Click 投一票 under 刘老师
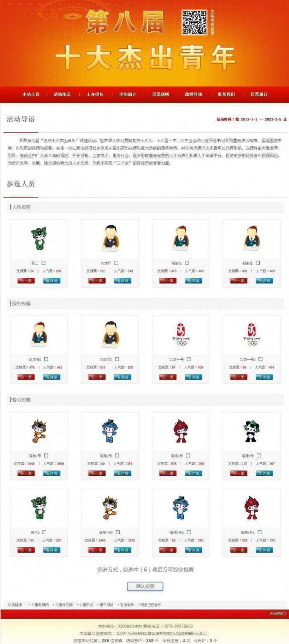289x644 pixels. pyautogui.click(x=97, y=281)
